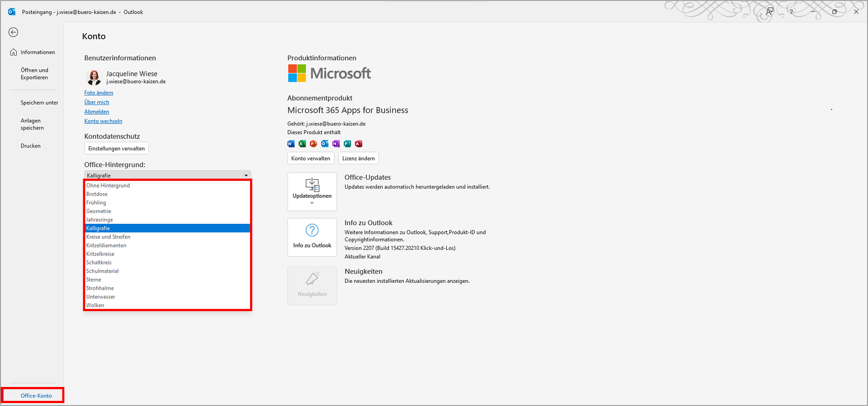Choose the Frühling background option

pos(168,203)
